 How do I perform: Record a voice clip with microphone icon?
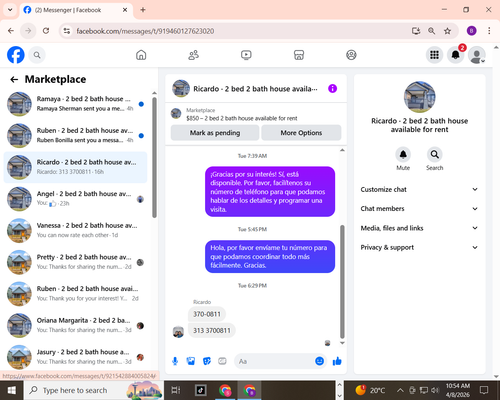[175, 361]
